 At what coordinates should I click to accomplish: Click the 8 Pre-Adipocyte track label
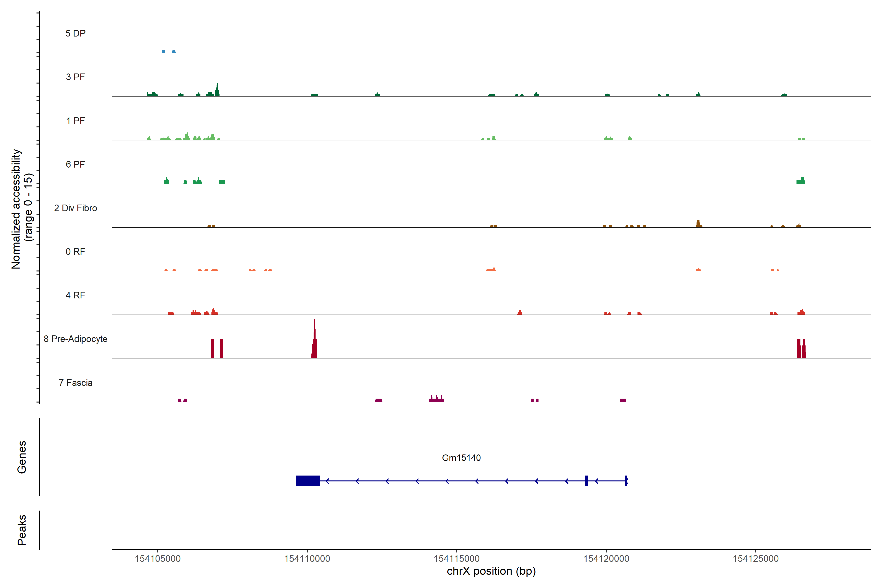pyautogui.click(x=75, y=339)
